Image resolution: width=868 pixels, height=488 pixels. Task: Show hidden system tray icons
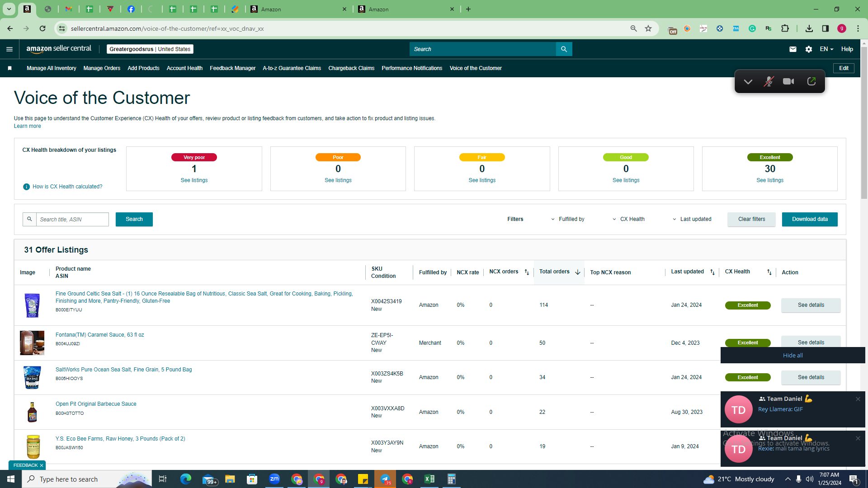point(788,479)
